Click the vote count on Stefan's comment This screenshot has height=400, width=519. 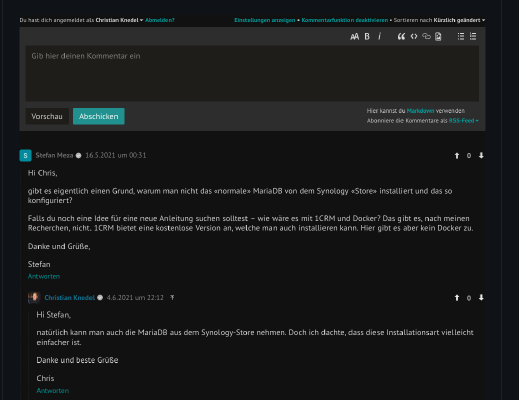[469, 156]
